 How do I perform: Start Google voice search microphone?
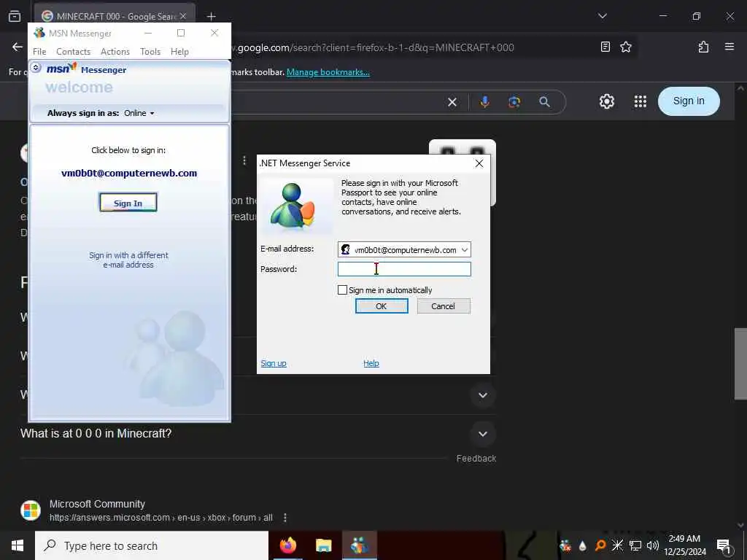point(484,102)
